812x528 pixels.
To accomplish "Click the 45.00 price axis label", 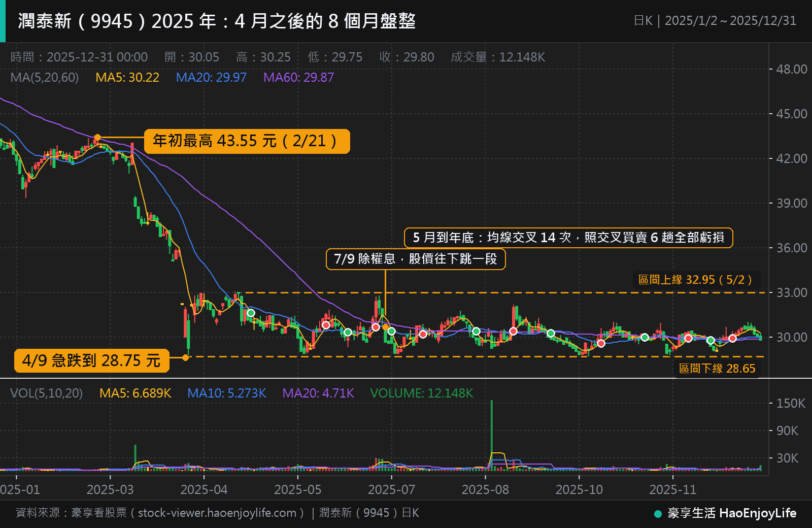I will point(791,114).
